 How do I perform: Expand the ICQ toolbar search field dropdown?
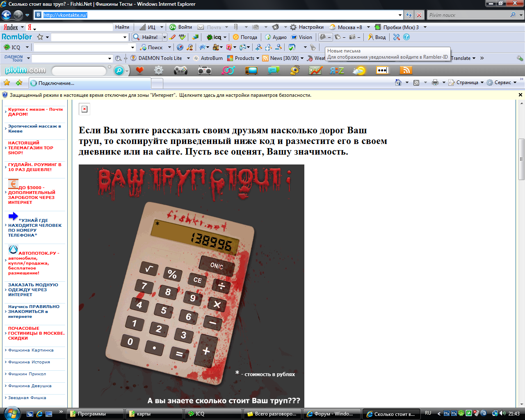132,48
